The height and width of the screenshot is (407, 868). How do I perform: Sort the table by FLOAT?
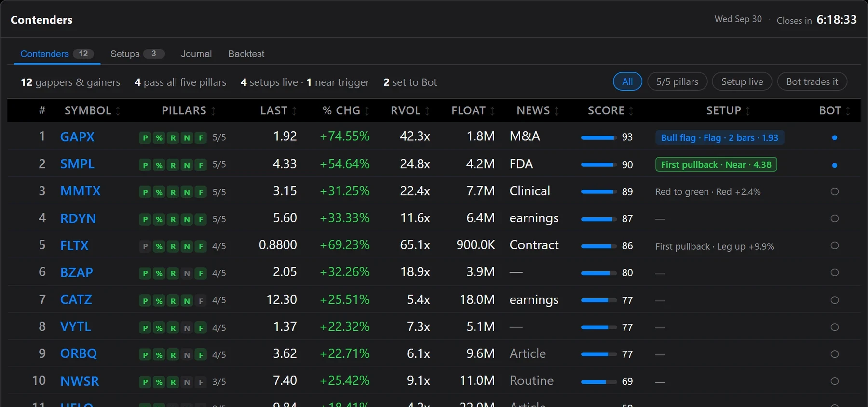[473, 111]
